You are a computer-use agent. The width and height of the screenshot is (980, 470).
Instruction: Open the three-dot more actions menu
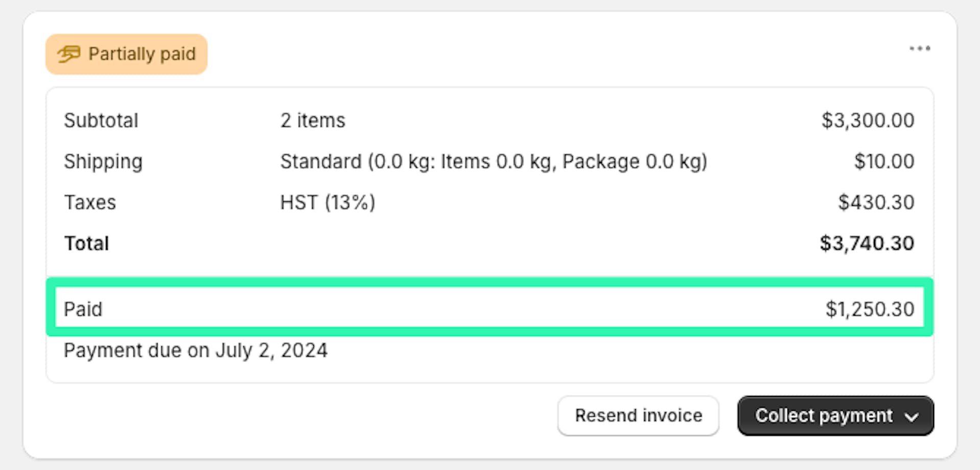tap(920, 49)
